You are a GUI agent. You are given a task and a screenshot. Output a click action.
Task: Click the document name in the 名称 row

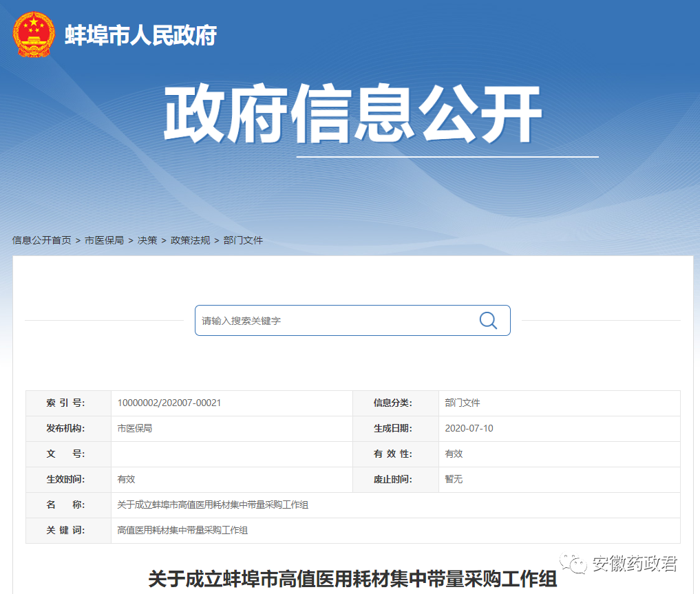pos(213,505)
